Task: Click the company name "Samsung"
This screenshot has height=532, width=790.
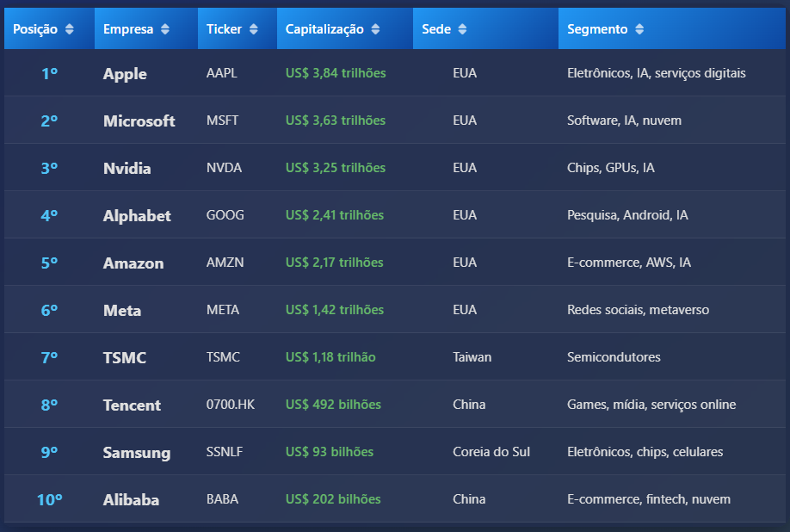Action: pos(137,453)
